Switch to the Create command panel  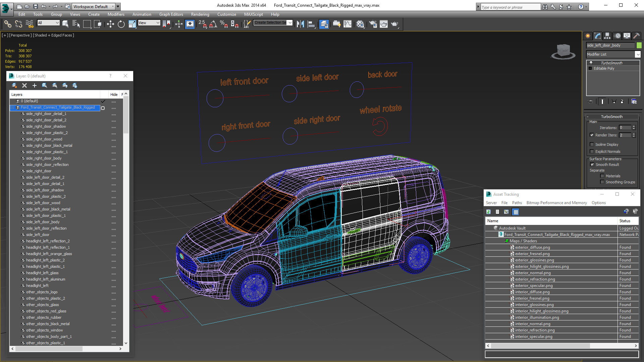(x=588, y=36)
